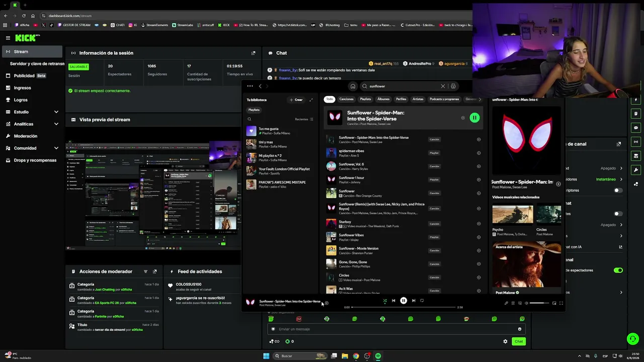Filter results by Álbumes
The image size is (644, 362).
click(x=383, y=99)
